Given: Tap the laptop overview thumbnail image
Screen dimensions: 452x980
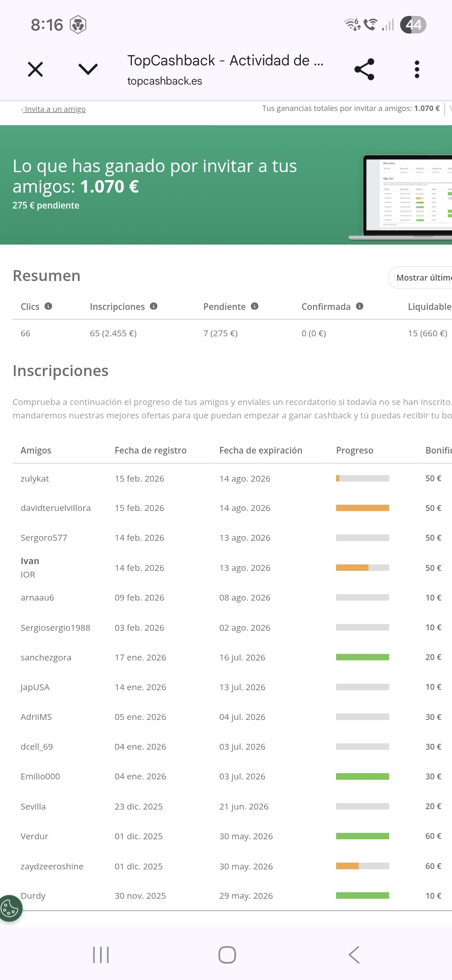Looking at the screenshot, I should point(401,197).
